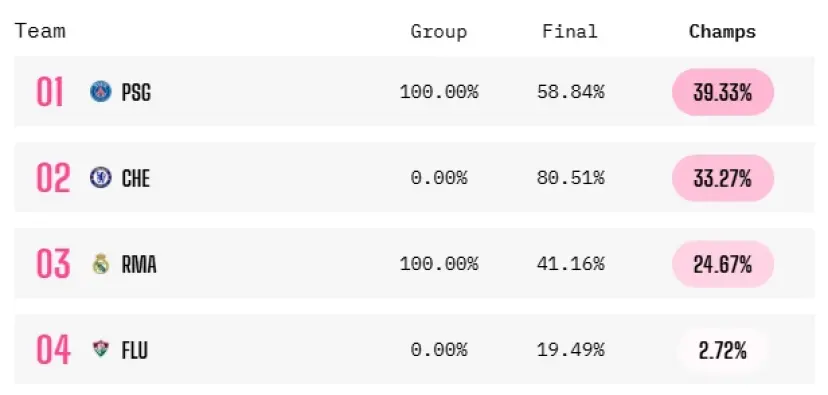This screenshot has height=395, width=828.
Task: Click the PSG club crest icon
Action: (x=100, y=91)
